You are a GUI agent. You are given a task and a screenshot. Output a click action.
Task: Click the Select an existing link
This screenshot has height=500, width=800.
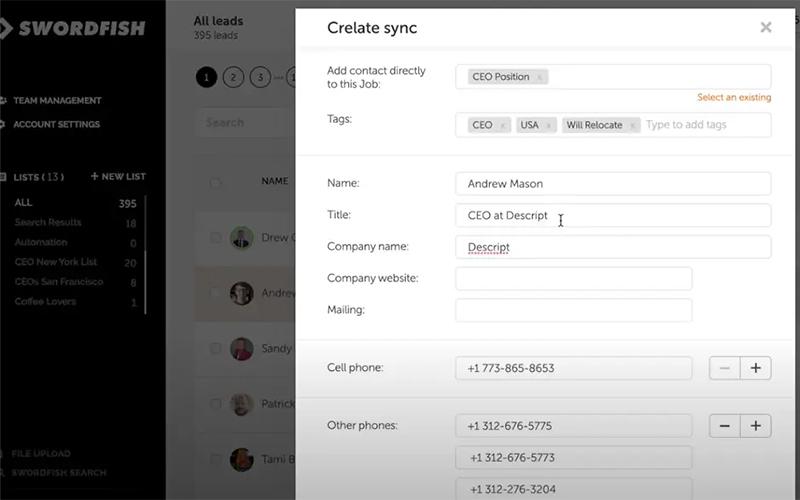(x=734, y=97)
